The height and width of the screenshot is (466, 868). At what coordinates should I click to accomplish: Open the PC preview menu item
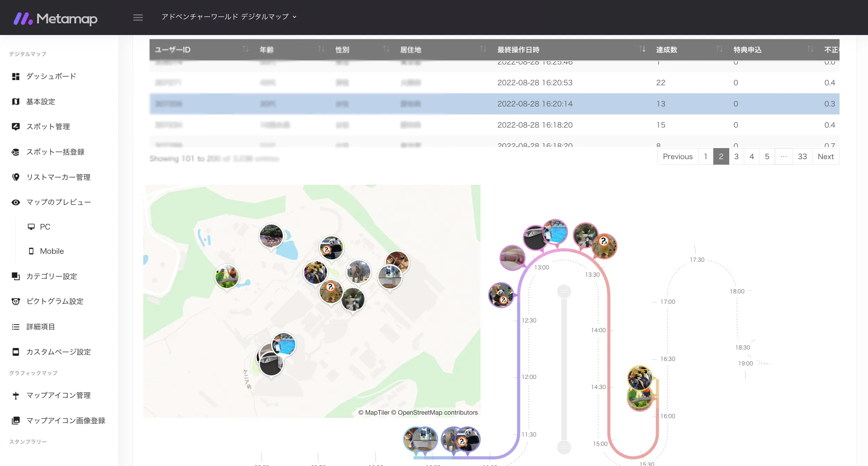click(x=45, y=227)
